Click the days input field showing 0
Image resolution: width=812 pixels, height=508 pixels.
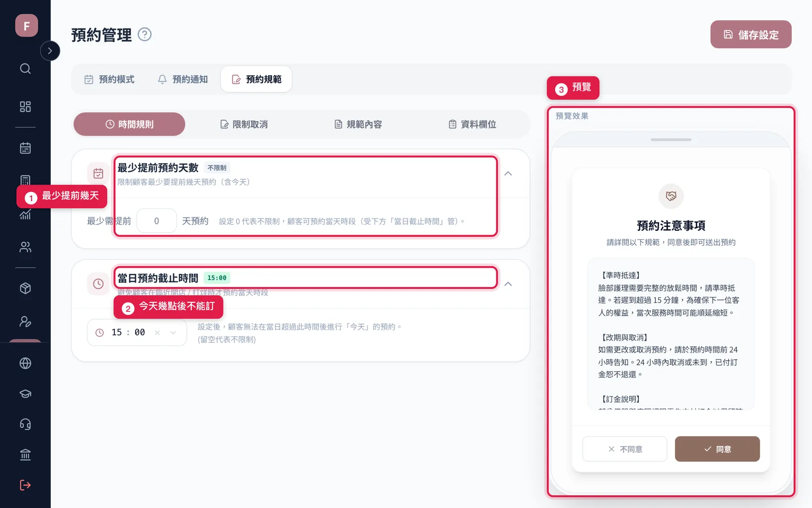tap(157, 221)
